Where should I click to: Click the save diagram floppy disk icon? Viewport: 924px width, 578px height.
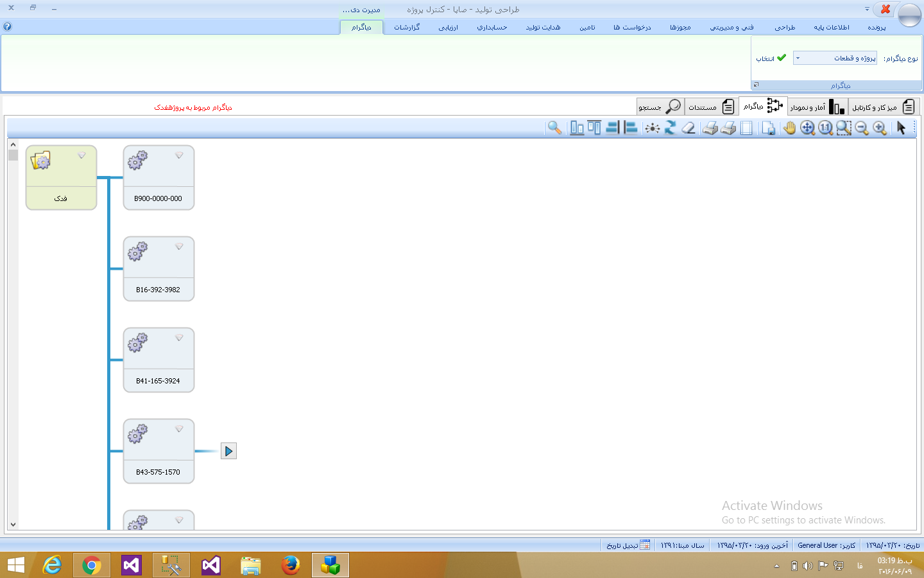[768, 128]
